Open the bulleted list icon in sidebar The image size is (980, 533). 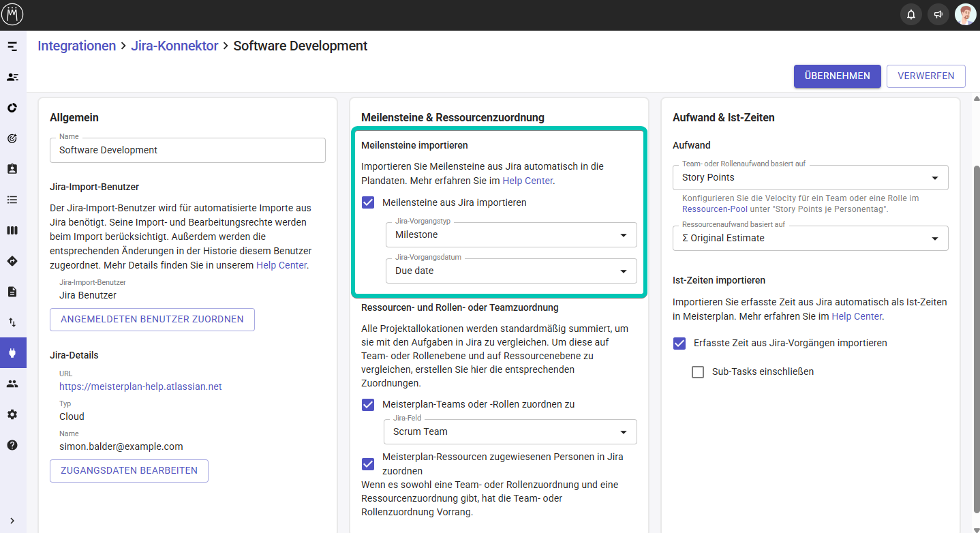click(x=12, y=200)
